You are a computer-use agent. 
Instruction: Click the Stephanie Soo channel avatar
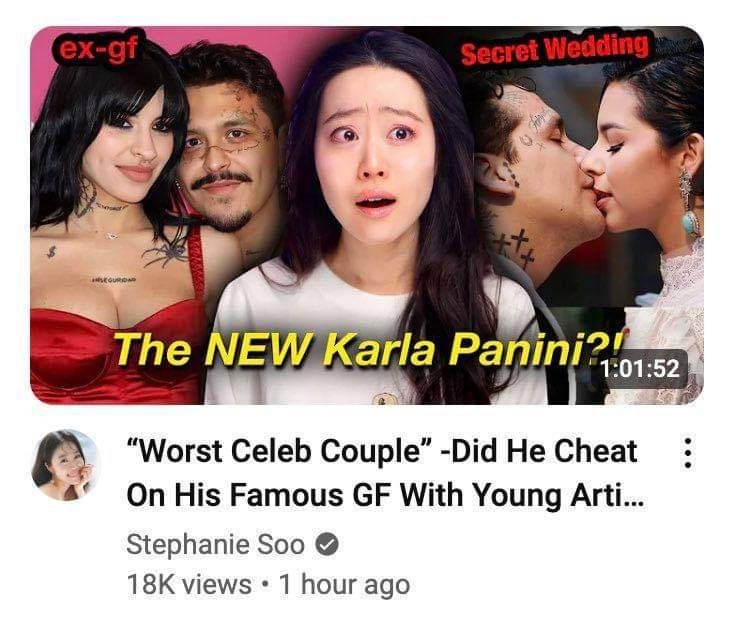tap(65, 464)
